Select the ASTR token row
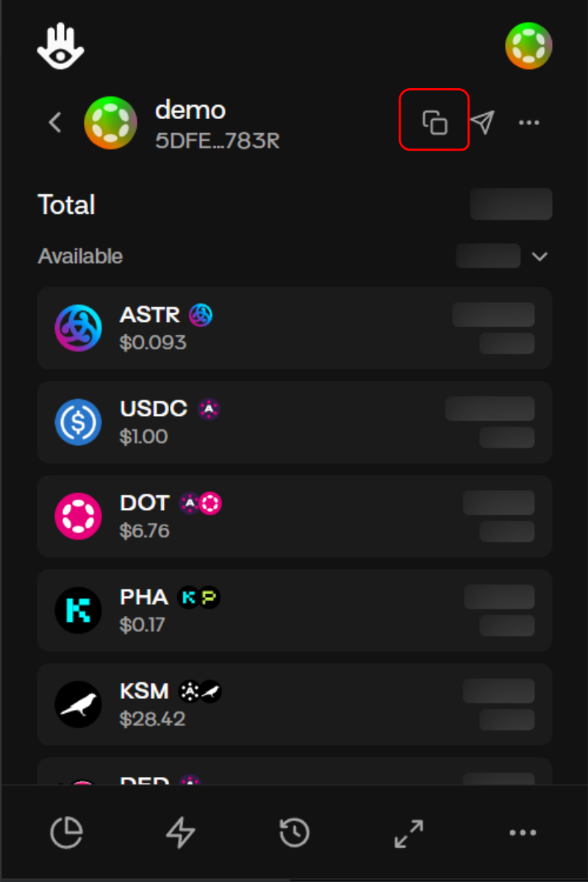The width and height of the screenshot is (588, 882). (x=294, y=328)
